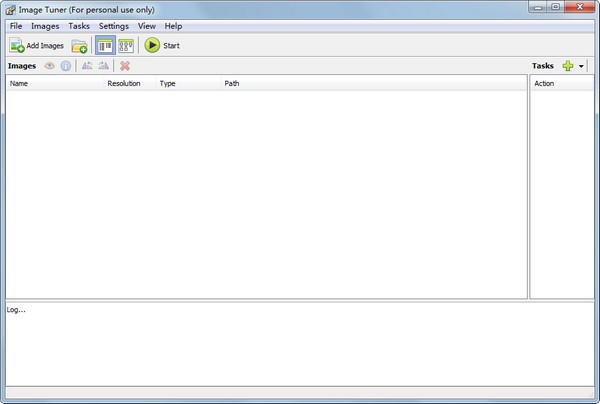Sort by the Type column header
600x404 pixels.
click(x=189, y=83)
